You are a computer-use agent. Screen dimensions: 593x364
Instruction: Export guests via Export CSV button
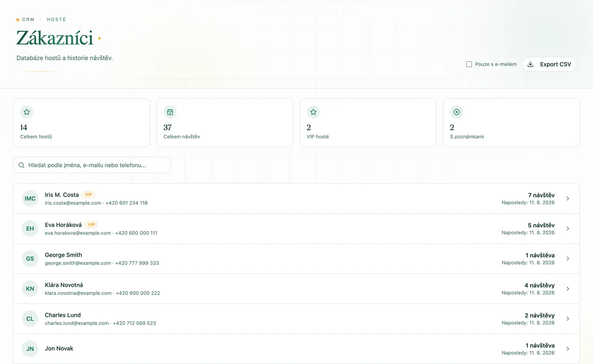(x=549, y=64)
